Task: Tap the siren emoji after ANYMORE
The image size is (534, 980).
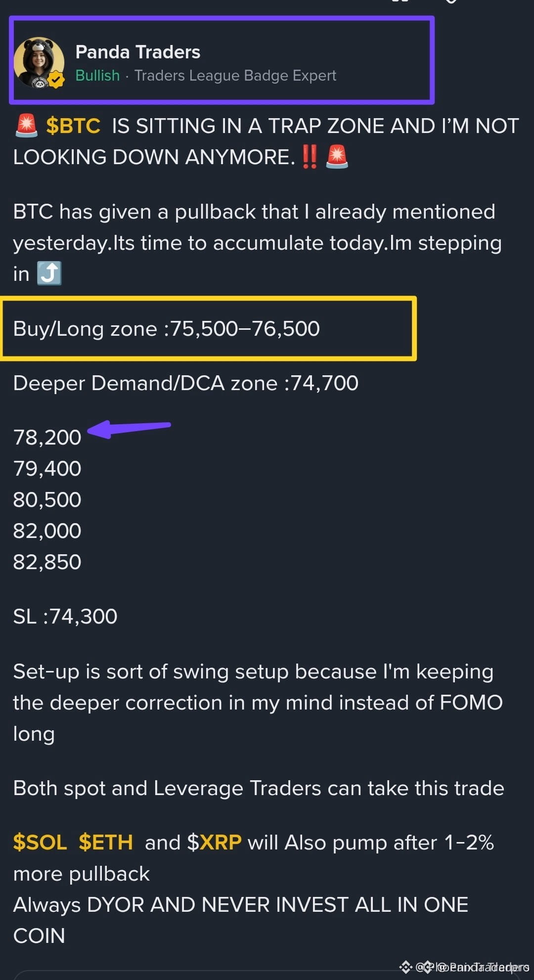Action: coord(337,157)
